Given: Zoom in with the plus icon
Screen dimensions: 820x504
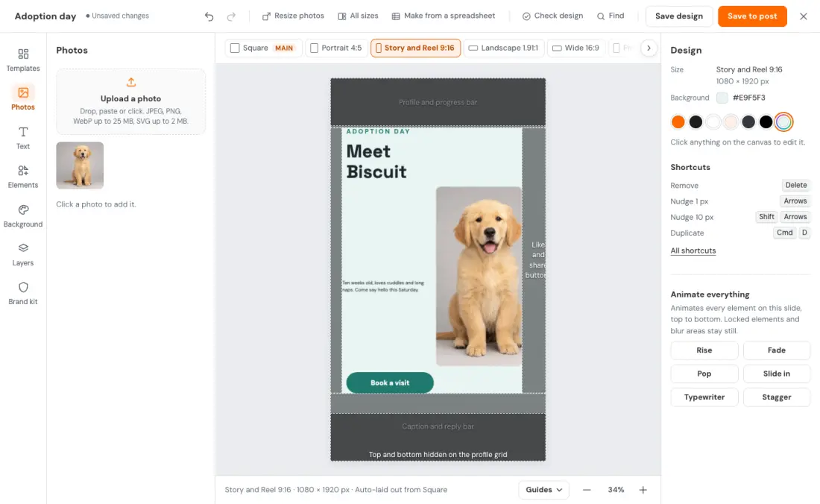Looking at the screenshot, I should 643,490.
